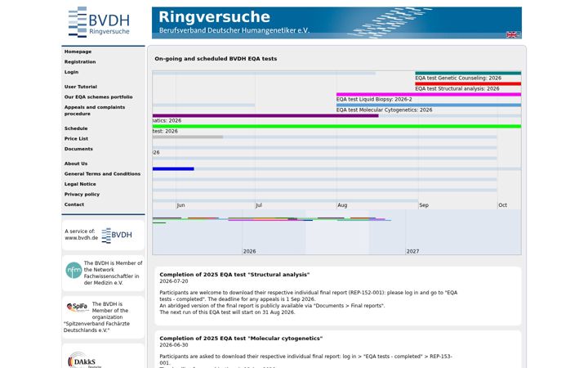
Task: Select the blue Molecular Cytogenetics 2026 bar
Action: coord(429,105)
